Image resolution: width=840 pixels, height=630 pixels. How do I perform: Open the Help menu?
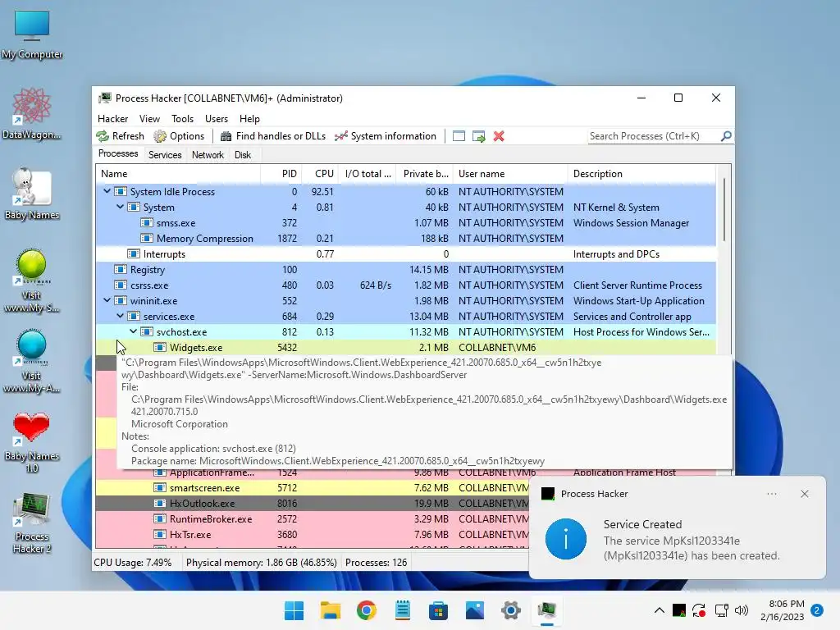click(249, 119)
